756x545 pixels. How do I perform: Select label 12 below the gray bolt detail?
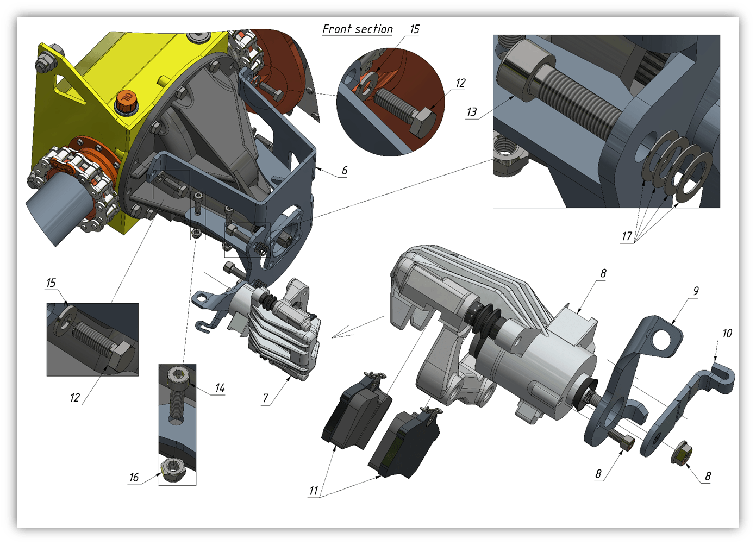point(74,398)
